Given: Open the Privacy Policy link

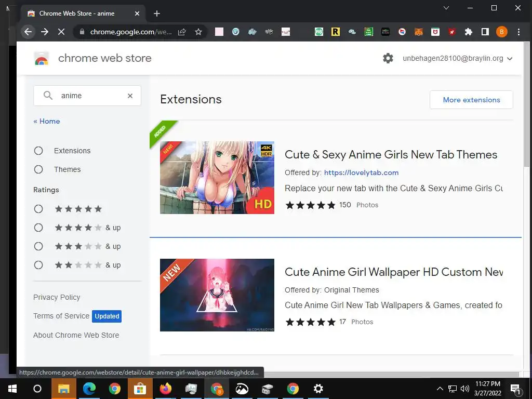Looking at the screenshot, I should click(x=57, y=297).
